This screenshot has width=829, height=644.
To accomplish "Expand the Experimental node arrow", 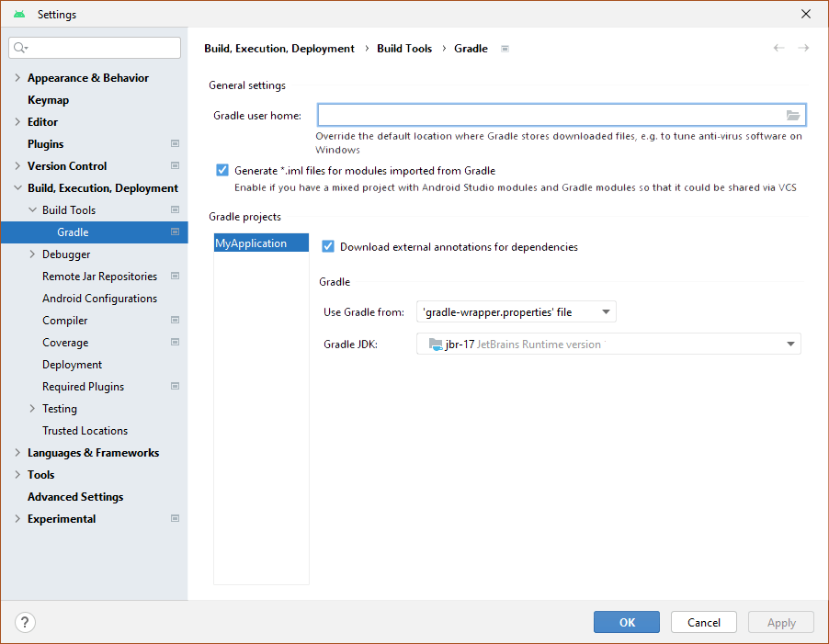I will [x=17, y=519].
